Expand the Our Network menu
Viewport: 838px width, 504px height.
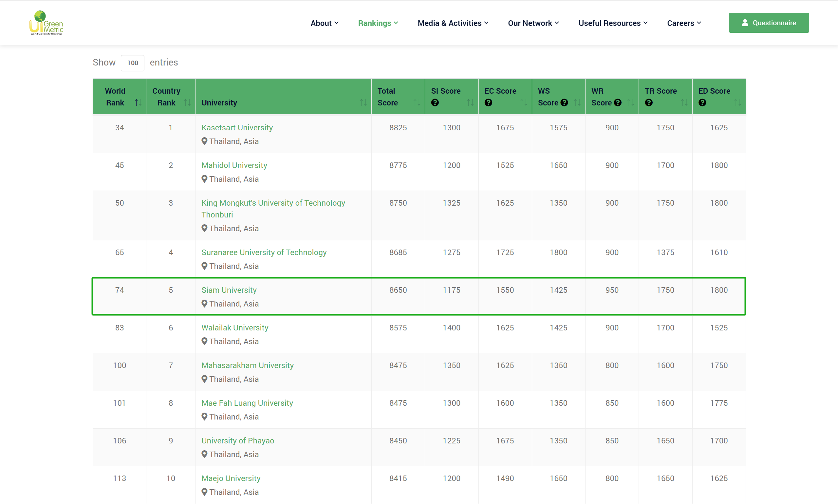click(533, 23)
